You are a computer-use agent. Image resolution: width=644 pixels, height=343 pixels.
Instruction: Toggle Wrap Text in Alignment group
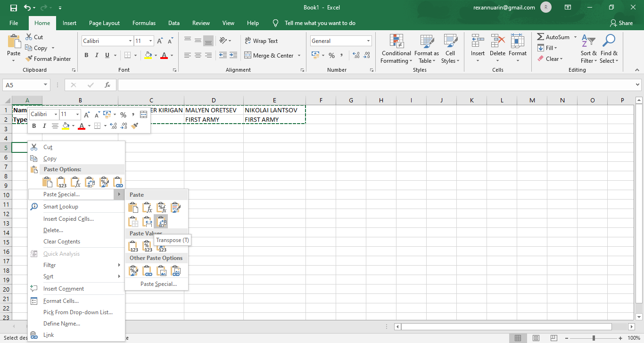[x=261, y=41]
